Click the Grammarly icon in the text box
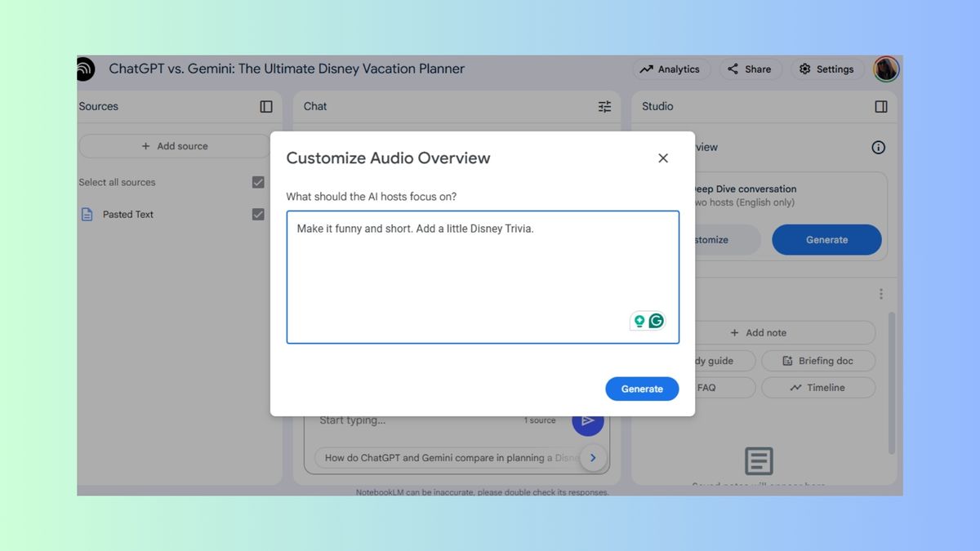Image resolution: width=980 pixels, height=551 pixels. (657, 320)
